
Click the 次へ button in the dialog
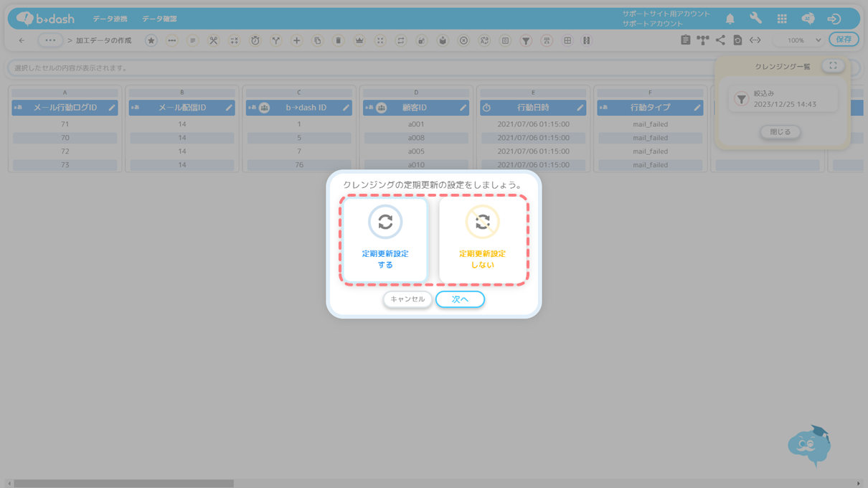460,299
